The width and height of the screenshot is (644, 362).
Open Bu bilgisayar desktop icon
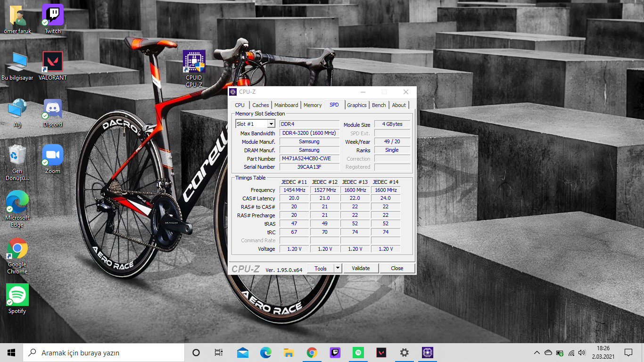pyautogui.click(x=17, y=66)
